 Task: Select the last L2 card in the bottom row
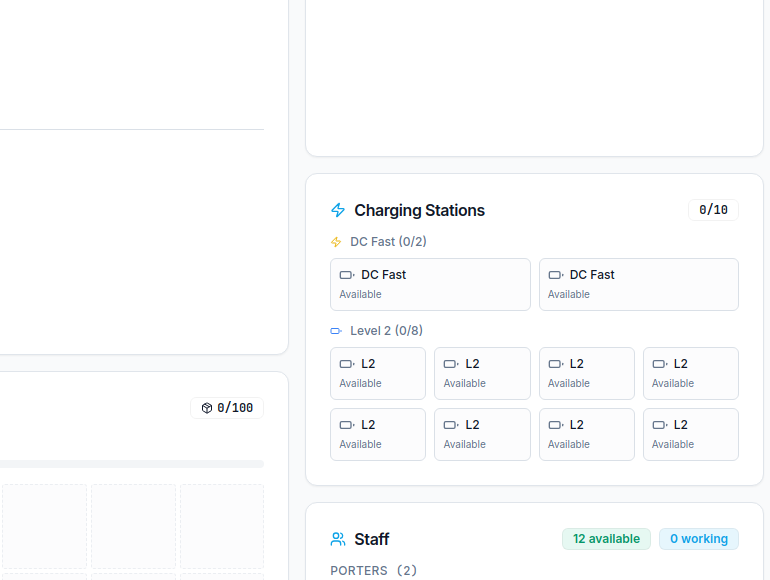pos(691,434)
